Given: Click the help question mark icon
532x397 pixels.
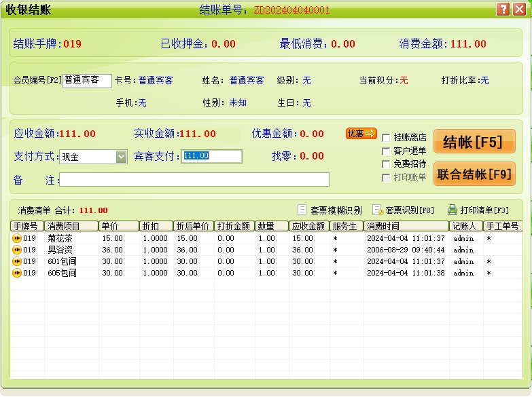Looking at the screenshot, I should point(503,10).
